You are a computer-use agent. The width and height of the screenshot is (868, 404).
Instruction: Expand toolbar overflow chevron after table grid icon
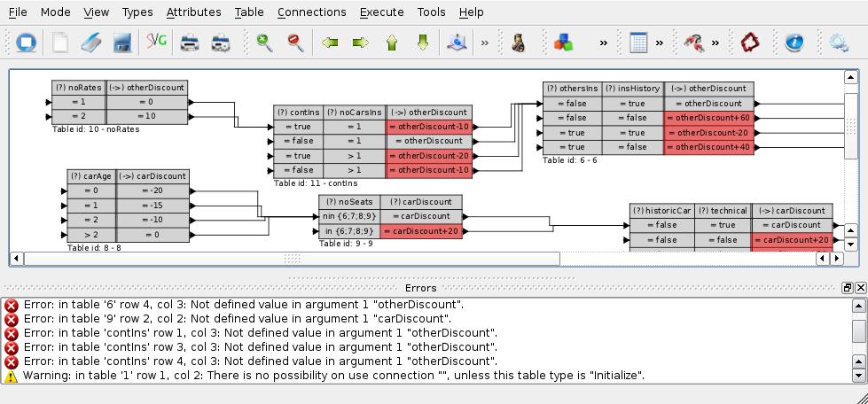tap(660, 43)
